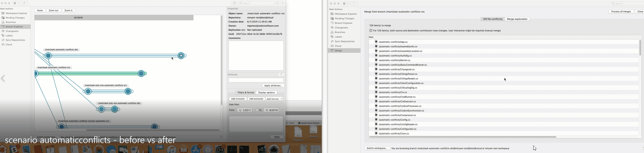Switch to the Filters & format tab
644x153 pixels.
coord(246,93)
